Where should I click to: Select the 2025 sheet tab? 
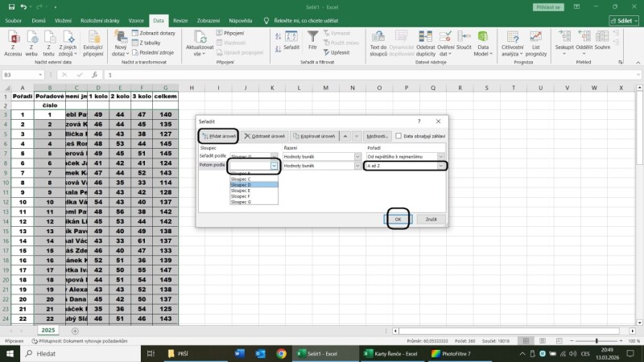coord(48,330)
